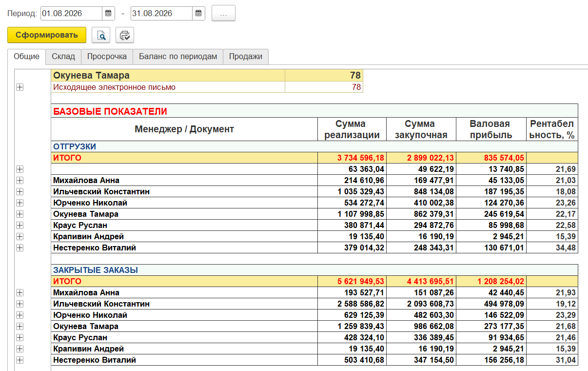
Task: Expand Исходящее электронное письмо row
Action: click(20, 87)
